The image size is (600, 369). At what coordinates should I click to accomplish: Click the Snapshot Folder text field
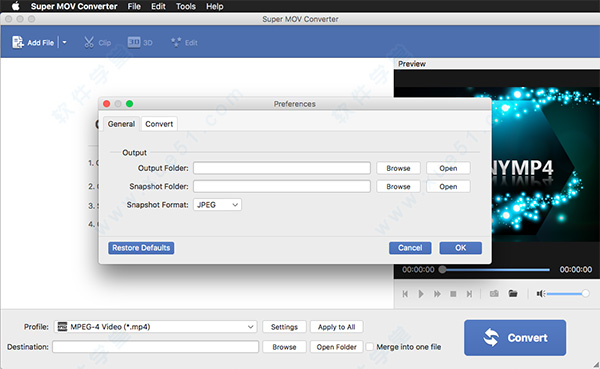282,186
